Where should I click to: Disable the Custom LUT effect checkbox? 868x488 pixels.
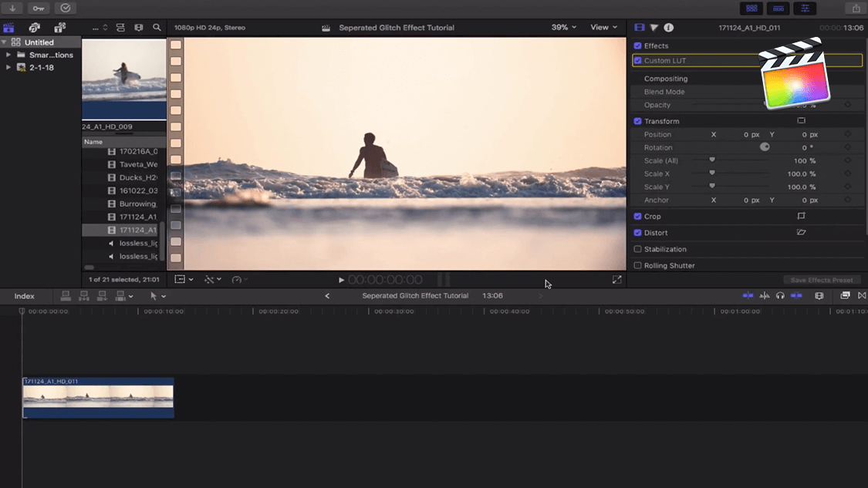[637, 60]
